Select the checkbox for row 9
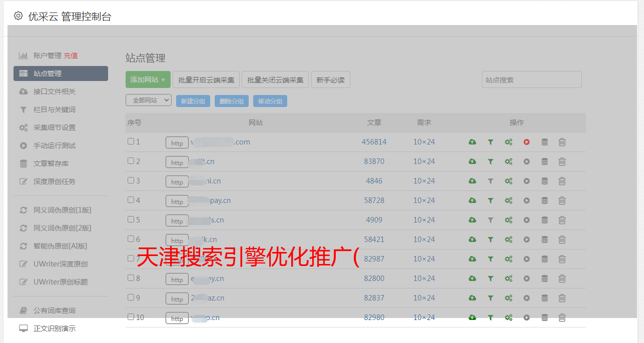644x343 pixels. point(131,297)
